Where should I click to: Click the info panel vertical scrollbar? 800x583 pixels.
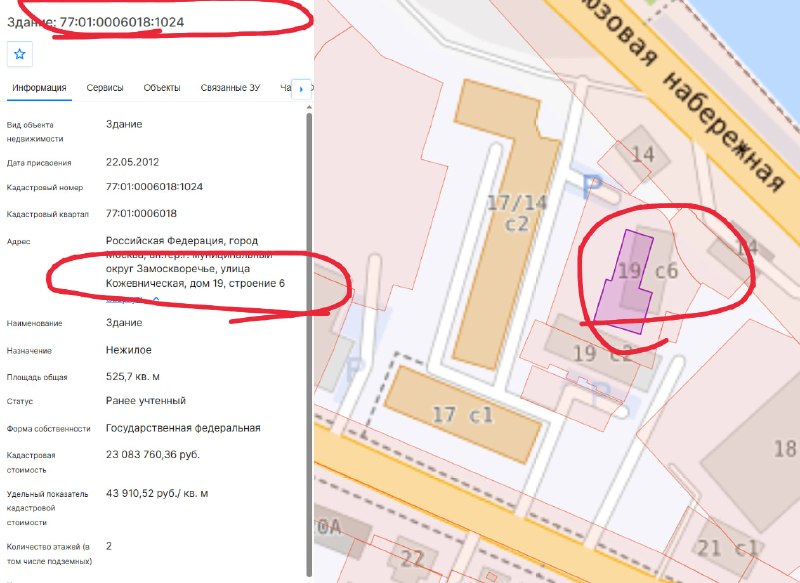309,344
